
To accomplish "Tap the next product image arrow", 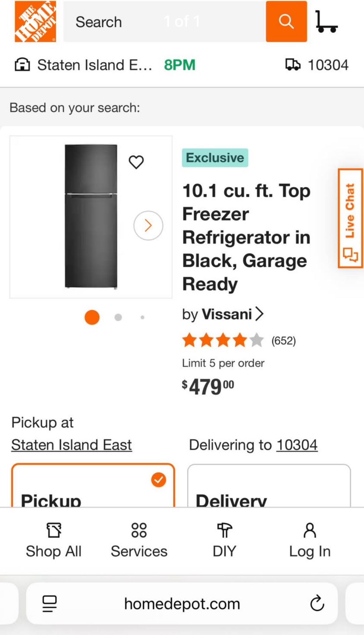I will (148, 226).
